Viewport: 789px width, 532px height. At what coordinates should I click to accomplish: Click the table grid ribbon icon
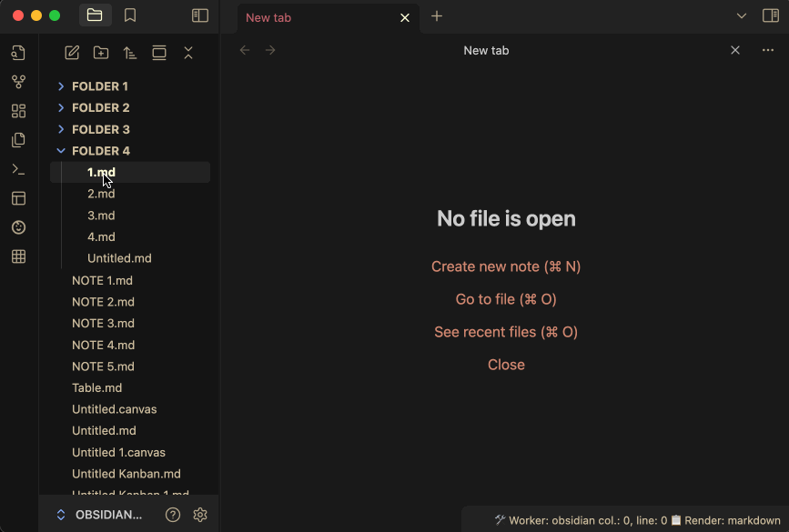click(18, 256)
